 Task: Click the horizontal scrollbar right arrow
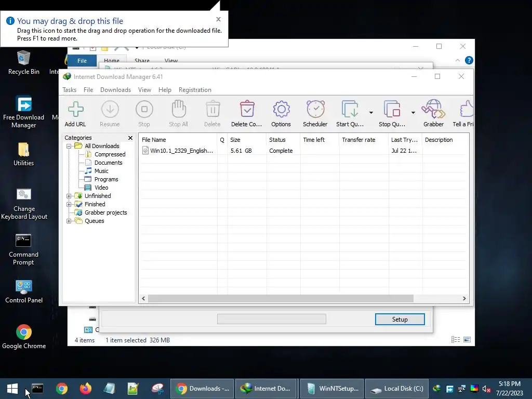464,299
